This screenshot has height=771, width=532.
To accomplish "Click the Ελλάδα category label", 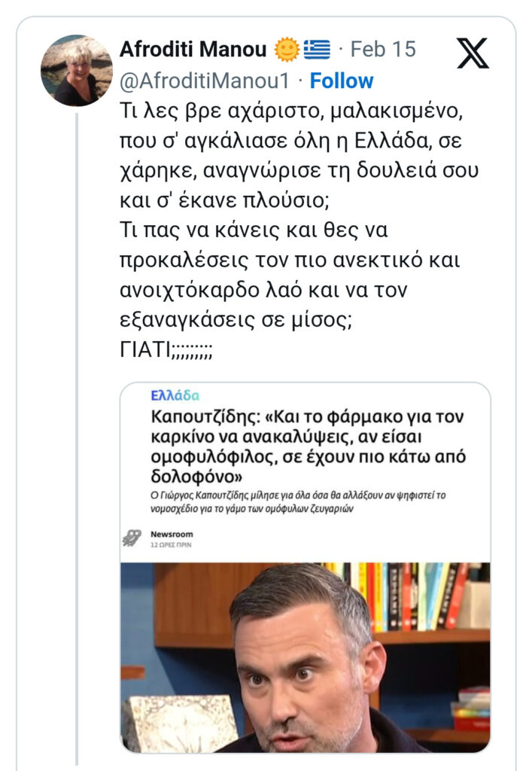I will coord(175,396).
